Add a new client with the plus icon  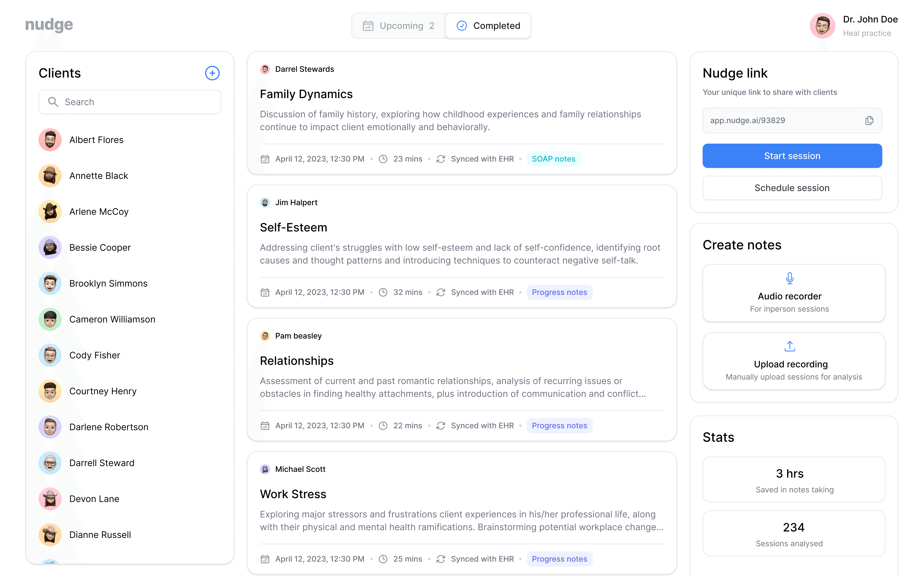[212, 73]
